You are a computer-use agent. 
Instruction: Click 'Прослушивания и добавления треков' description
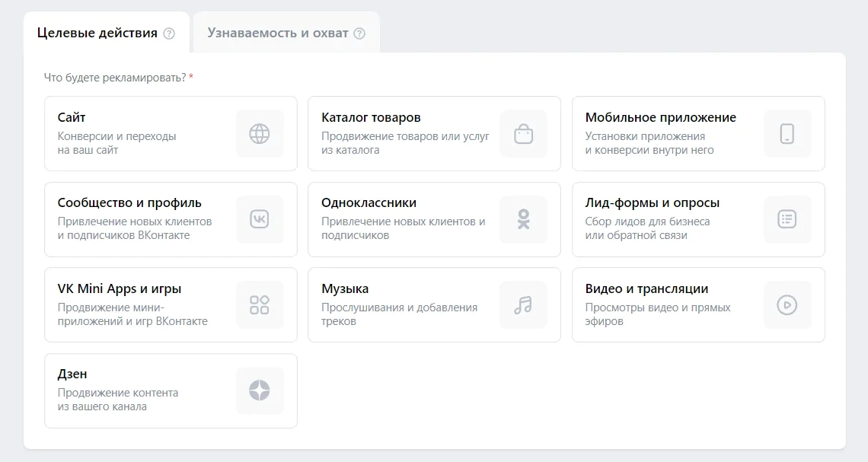399,314
